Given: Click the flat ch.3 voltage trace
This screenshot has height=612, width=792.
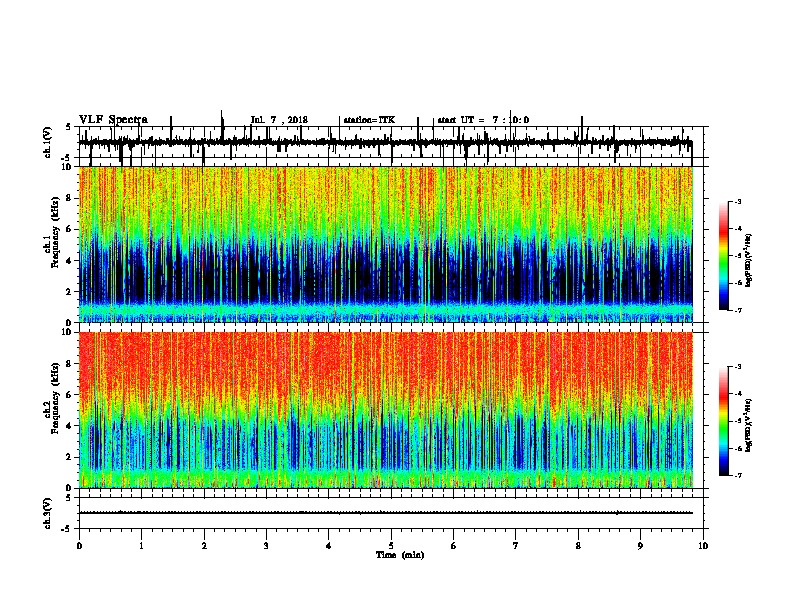Looking at the screenshot, I should [x=386, y=513].
